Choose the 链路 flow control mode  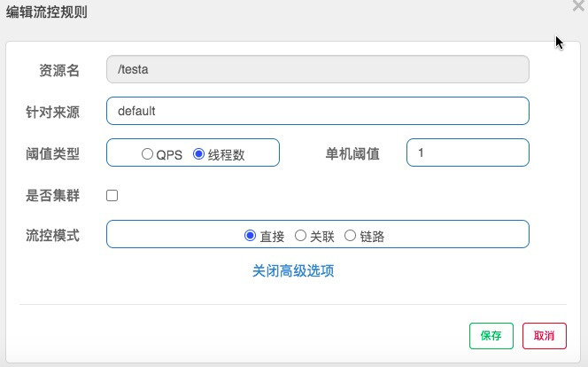(x=350, y=236)
